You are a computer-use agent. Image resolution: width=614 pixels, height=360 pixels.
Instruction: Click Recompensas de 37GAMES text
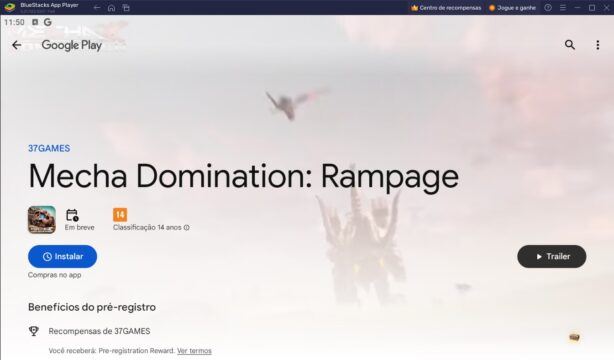[99, 331]
